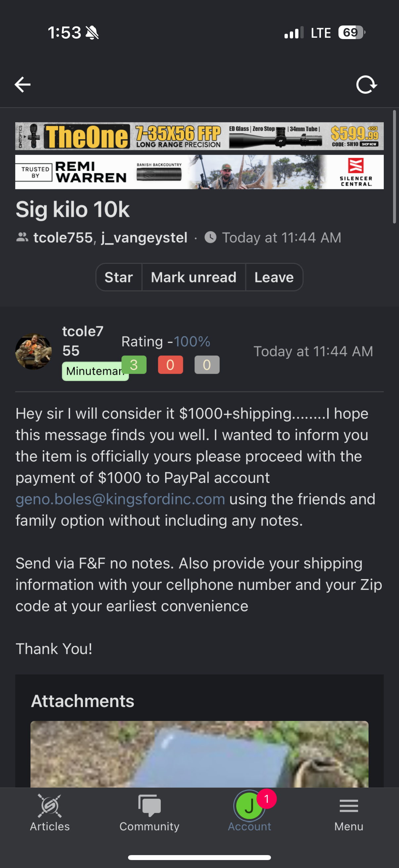Tap the 100% rating link
The height and width of the screenshot is (868, 399).
pos(192,342)
